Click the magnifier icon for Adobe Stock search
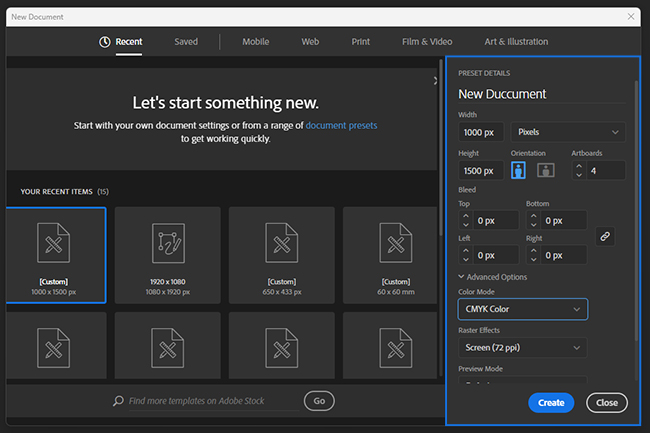 (119, 401)
